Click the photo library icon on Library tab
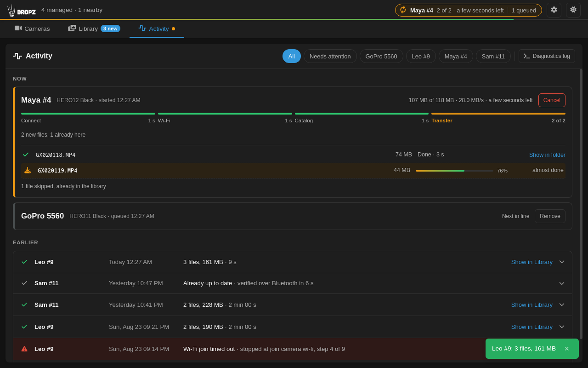Viewport: 588px width, 368px height. coord(72,29)
